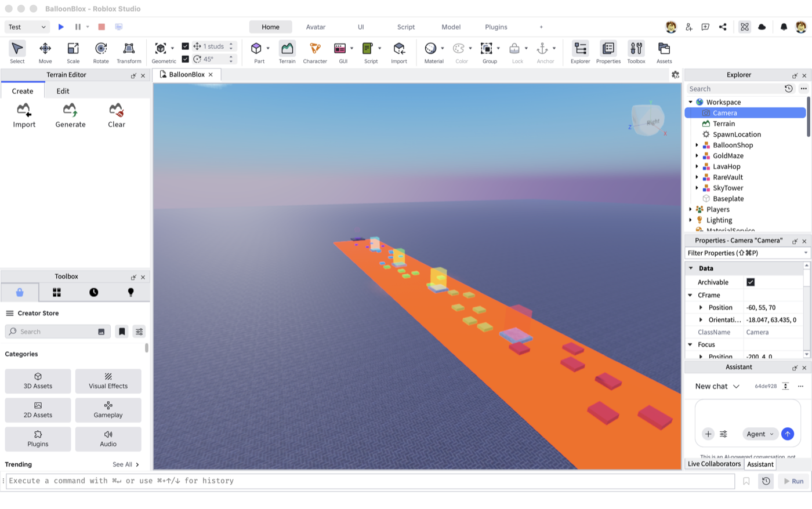Browse the Gameplay category

click(x=108, y=410)
